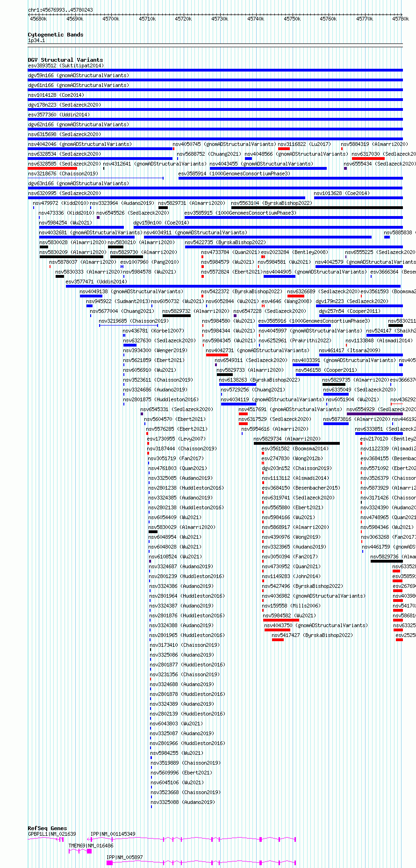
Task: Open variant dgv59n166 label
Action: pyautogui.click(x=79, y=75)
